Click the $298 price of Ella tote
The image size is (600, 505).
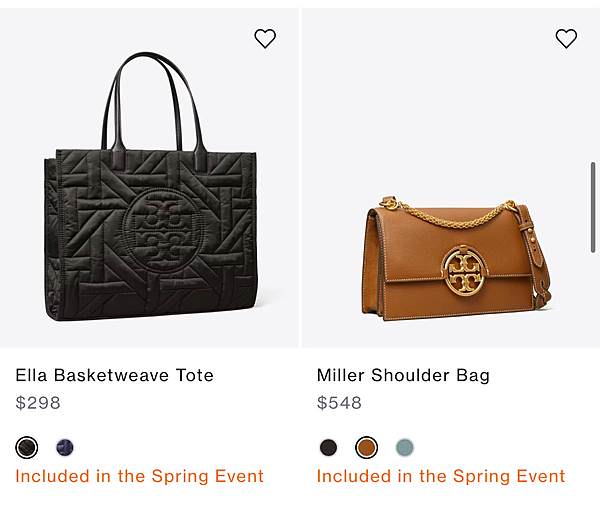tap(38, 403)
